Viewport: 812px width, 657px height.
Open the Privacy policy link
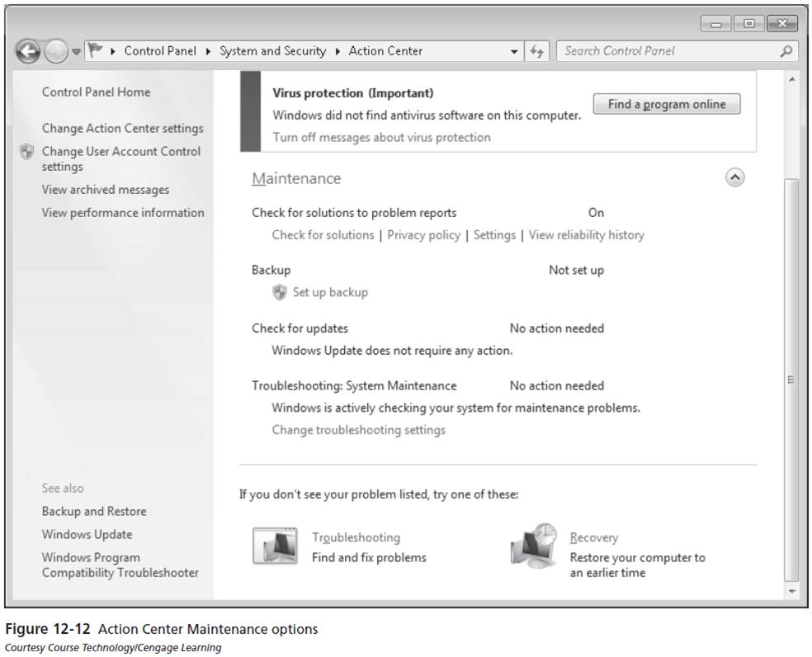click(x=423, y=235)
